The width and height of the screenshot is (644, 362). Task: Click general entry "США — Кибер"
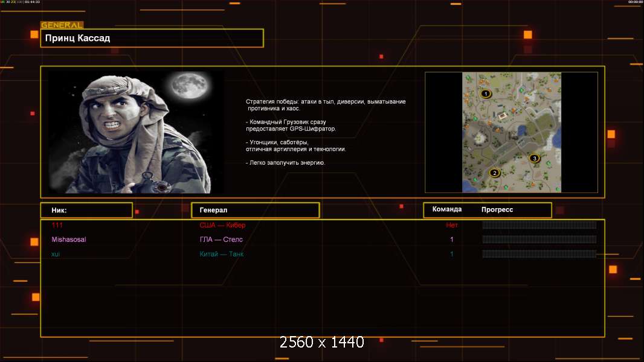222,225
